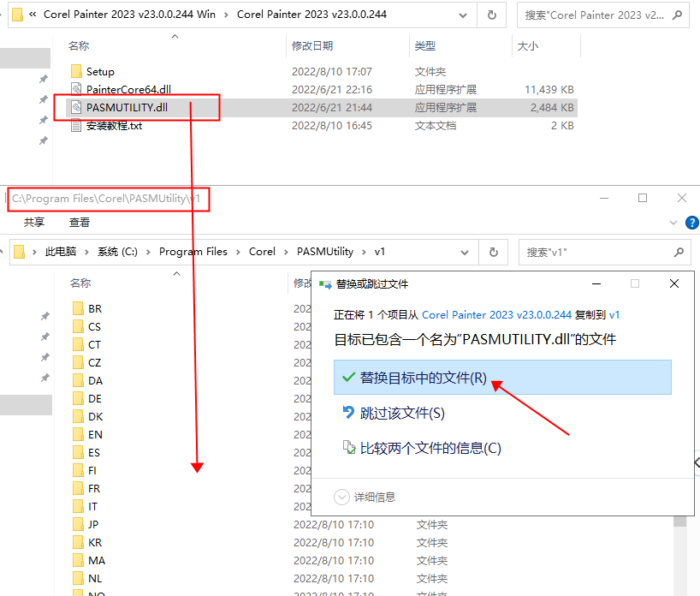
Task: Choose 跳过该文件(S) option
Action: click(402, 414)
